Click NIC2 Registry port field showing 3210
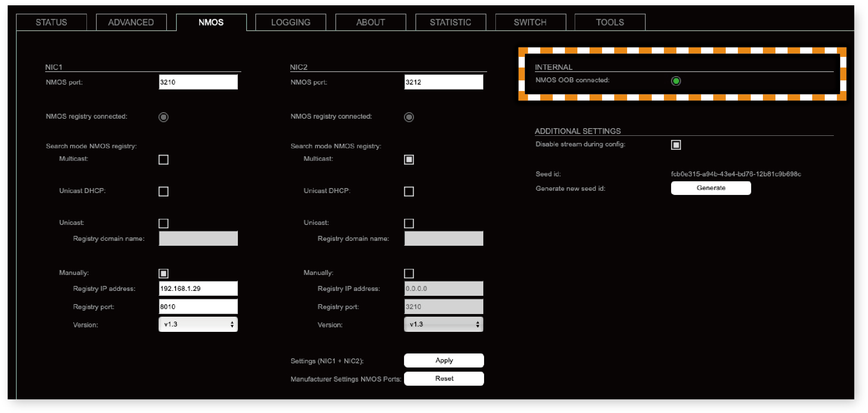868x413 pixels. (x=443, y=306)
